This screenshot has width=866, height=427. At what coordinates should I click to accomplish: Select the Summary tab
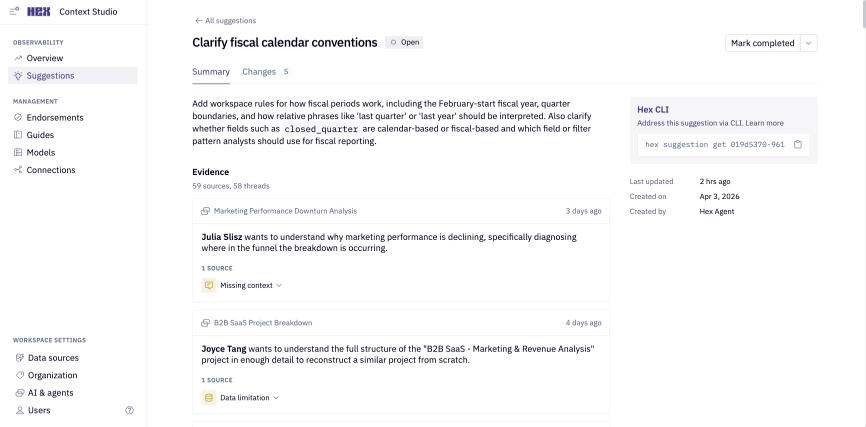click(x=211, y=72)
